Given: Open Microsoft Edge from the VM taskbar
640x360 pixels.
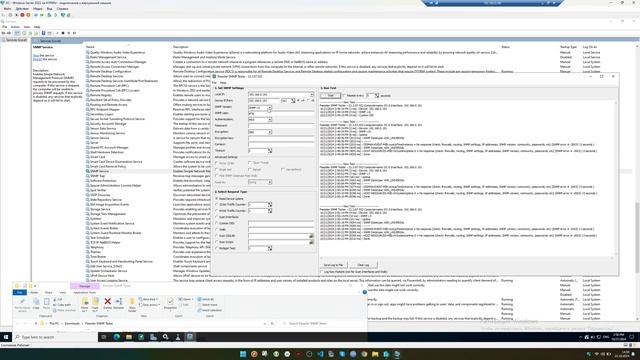Looking at the screenshot, I should (x=117, y=337).
